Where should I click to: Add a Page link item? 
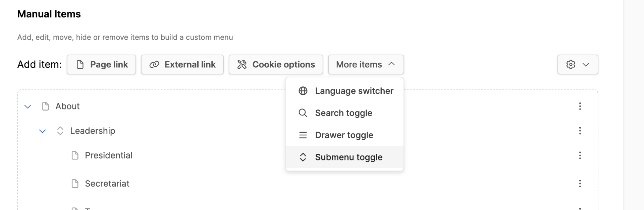click(x=101, y=64)
